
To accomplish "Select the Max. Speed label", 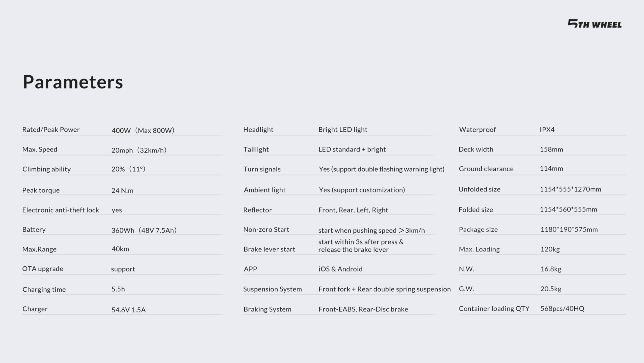I will [40, 149].
